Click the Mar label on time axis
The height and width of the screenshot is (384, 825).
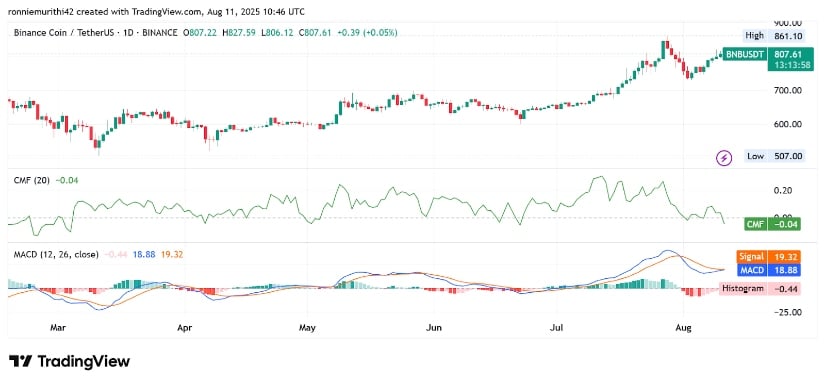click(x=57, y=328)
